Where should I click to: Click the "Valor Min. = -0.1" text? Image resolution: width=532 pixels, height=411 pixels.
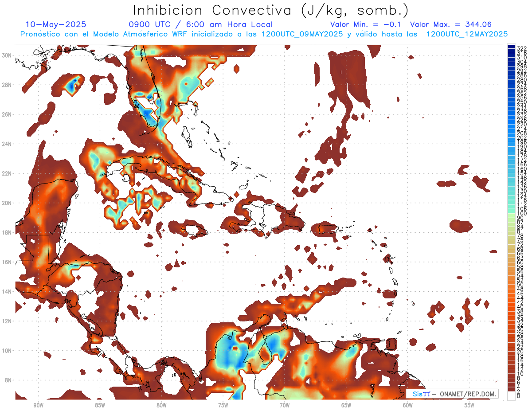367,24
